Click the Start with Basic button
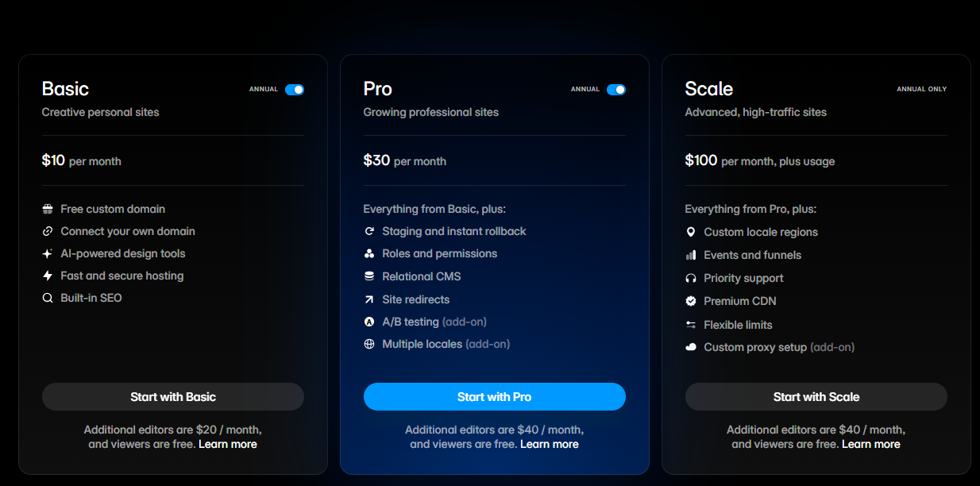The width and height of the screenshot is (980, 486). pyautogui.click(x=172, y=396)
